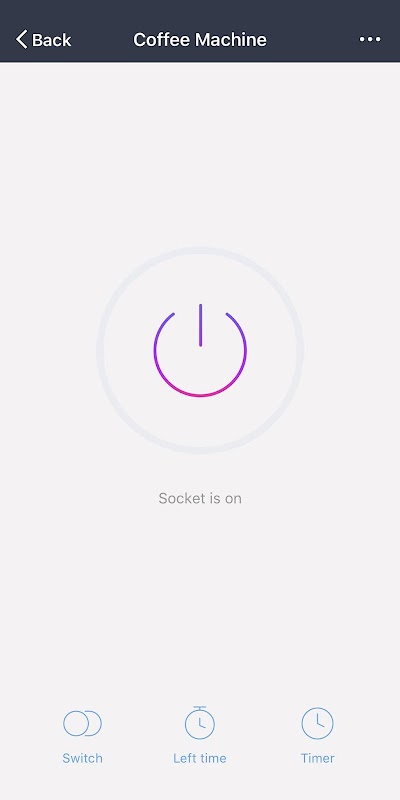Image resolution: width=400 pixels, height=800 pixels.
Task: Click clock hands inside Left time stopwatch
Action: [x=202, y=723]
